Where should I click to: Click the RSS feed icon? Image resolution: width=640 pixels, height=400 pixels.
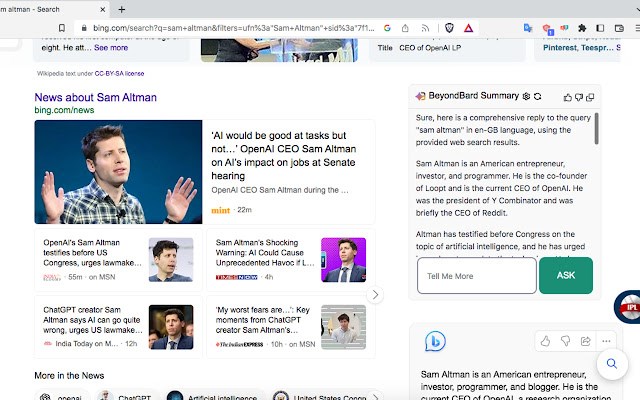coord(425,28)
